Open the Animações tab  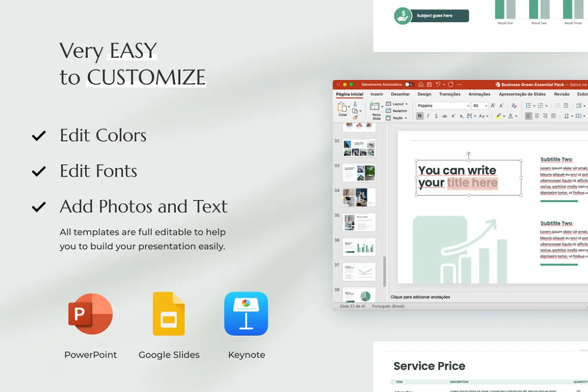(479, 94)
